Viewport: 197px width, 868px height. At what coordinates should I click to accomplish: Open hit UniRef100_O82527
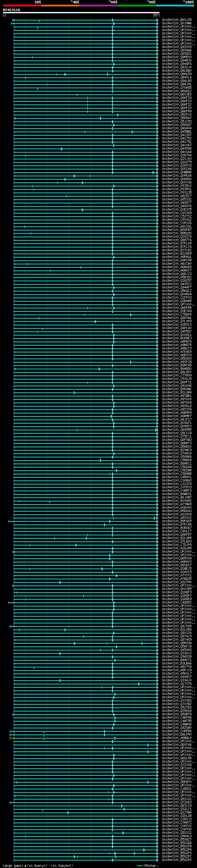point(177,196)
